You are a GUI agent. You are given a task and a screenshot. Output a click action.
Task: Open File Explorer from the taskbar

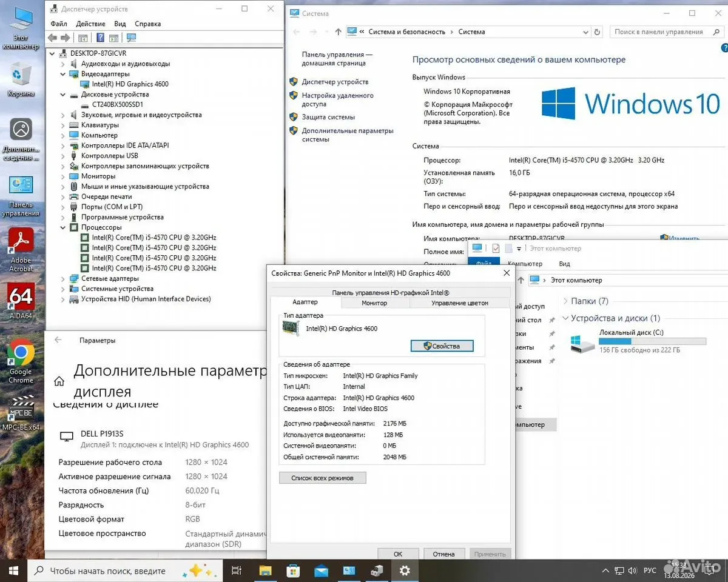coord(265,570)
